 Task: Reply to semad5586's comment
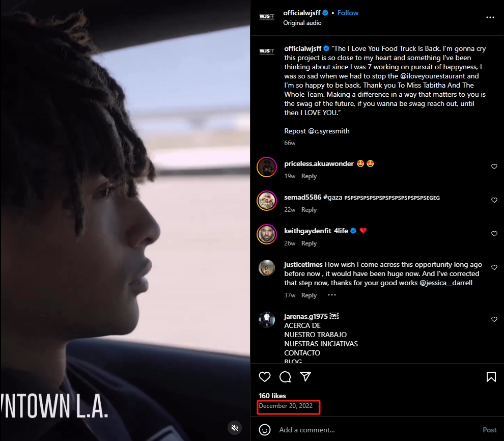point(309,210)
